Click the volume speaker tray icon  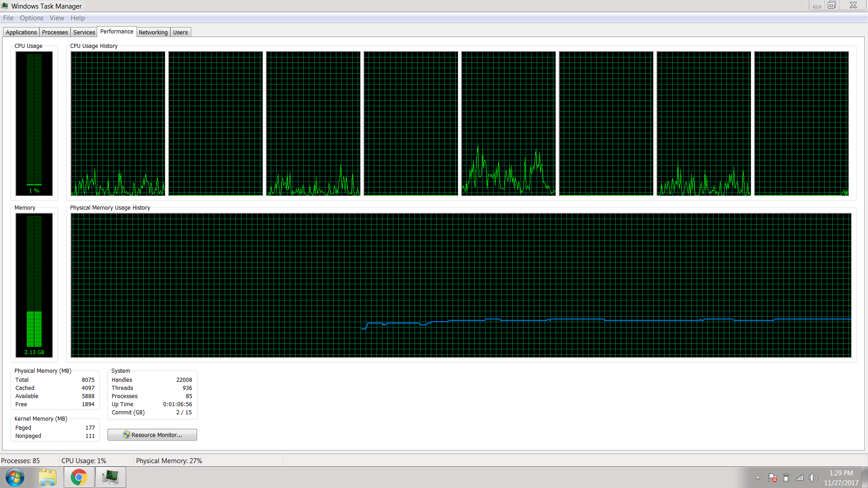813,478
